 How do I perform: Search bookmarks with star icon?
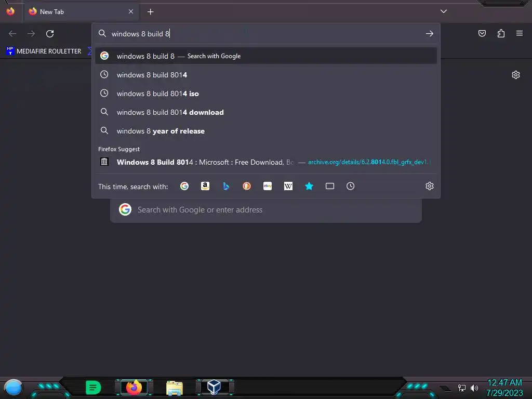pos(309,186)
